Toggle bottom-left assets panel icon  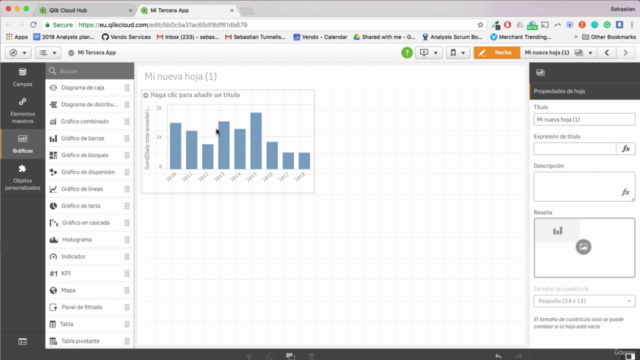22,342
